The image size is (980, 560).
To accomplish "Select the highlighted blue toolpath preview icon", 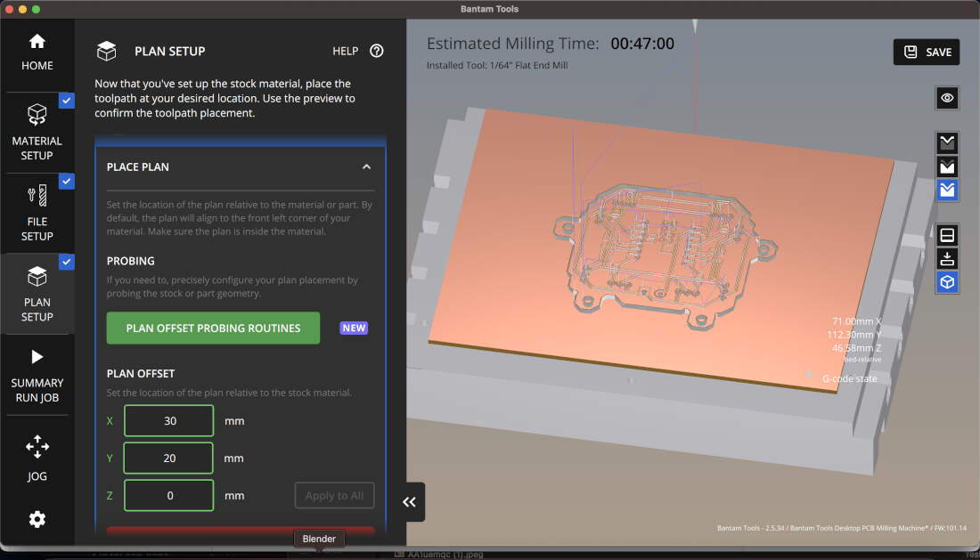I will (948, 190).
